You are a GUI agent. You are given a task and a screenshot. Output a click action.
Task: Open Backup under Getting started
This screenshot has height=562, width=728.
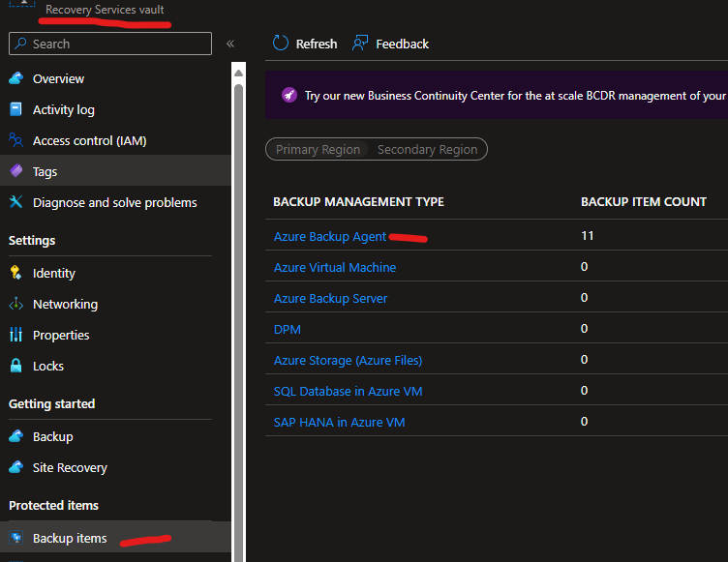[x=115, y=436]
